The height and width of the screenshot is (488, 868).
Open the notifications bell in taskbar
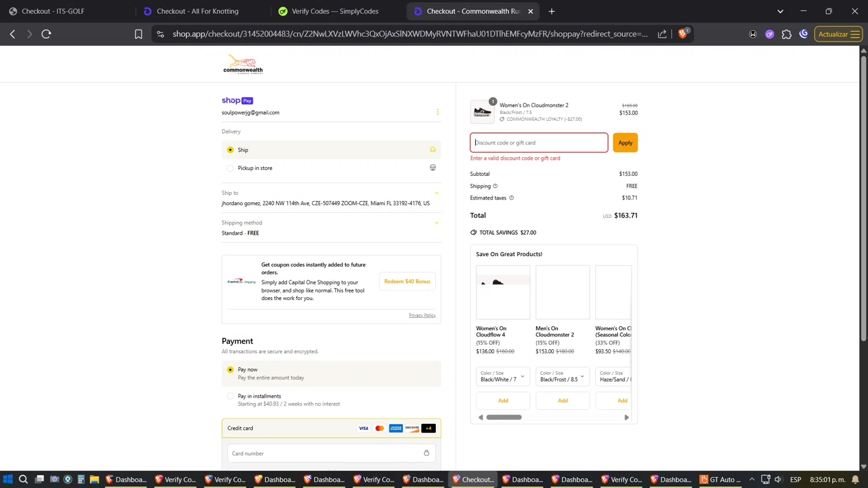[855, 479]
